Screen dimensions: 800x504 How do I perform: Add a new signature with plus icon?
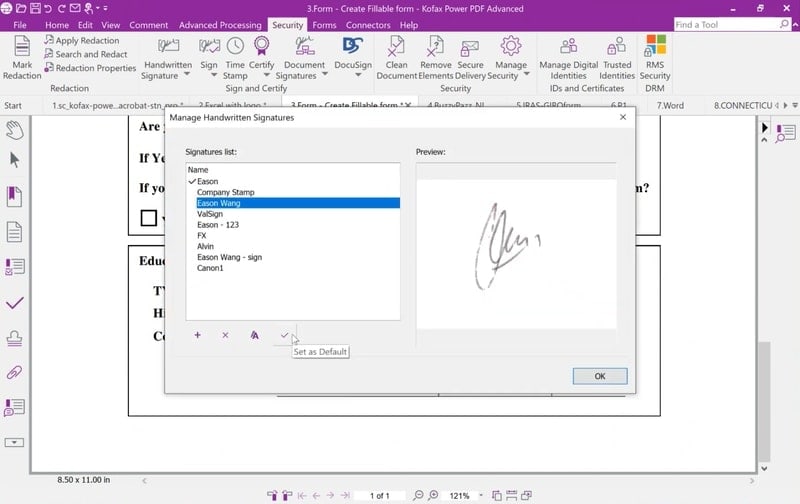pos(197,335)
